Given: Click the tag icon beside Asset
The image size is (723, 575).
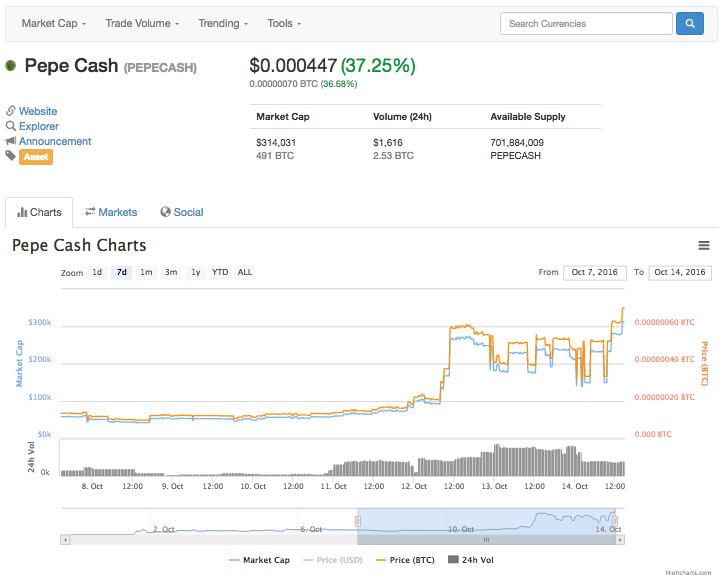Looking at the screenshot, I should (11, 156).
